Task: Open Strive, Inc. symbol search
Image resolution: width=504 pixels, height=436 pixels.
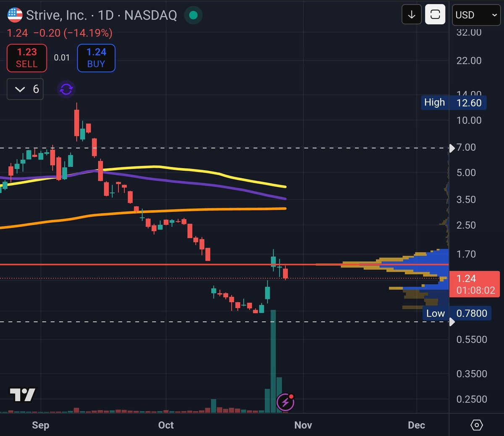Action: coord(56,15)
